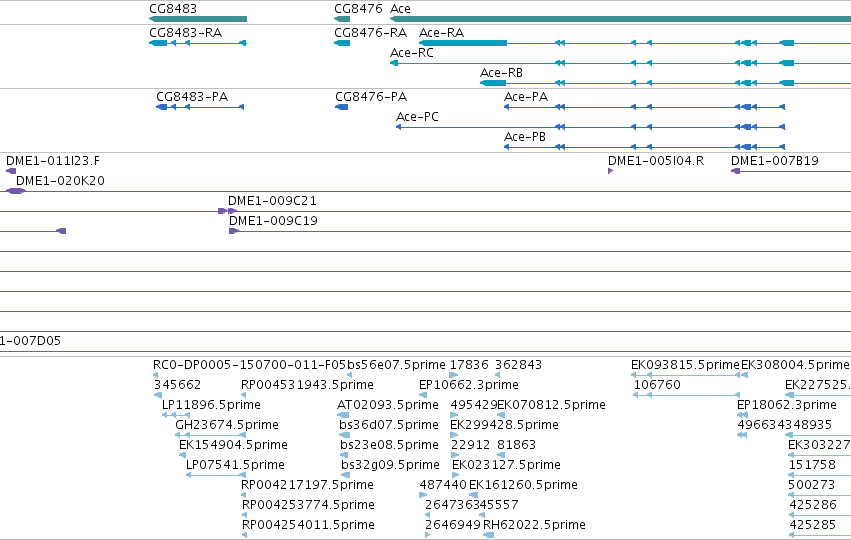851x540 pixels.
Task: Click the wide exon on Ace-RA
Action: tap(463, 43)
